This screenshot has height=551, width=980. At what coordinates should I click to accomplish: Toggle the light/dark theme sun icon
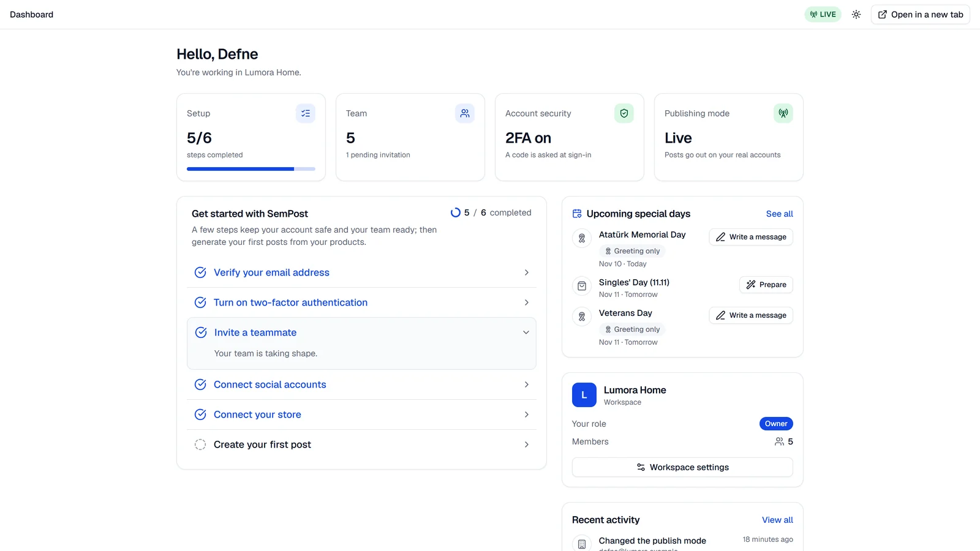tap(856, 15)
